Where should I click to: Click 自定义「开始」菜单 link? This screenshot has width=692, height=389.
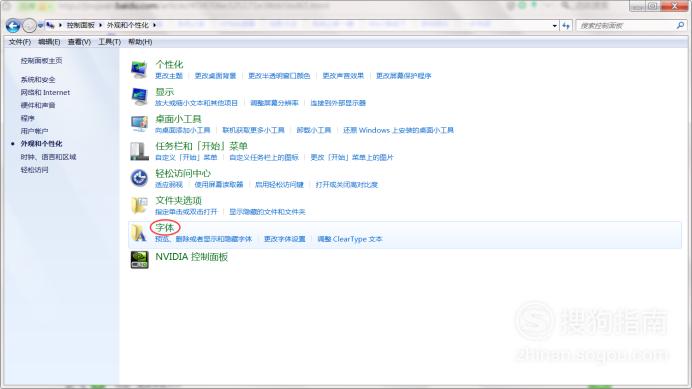[x=186, y=158]
